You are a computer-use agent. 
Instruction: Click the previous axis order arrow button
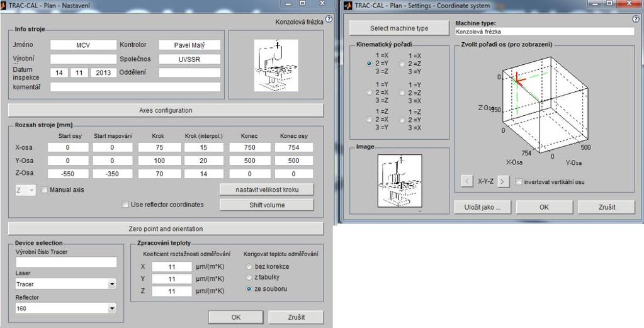click(467, 181)
